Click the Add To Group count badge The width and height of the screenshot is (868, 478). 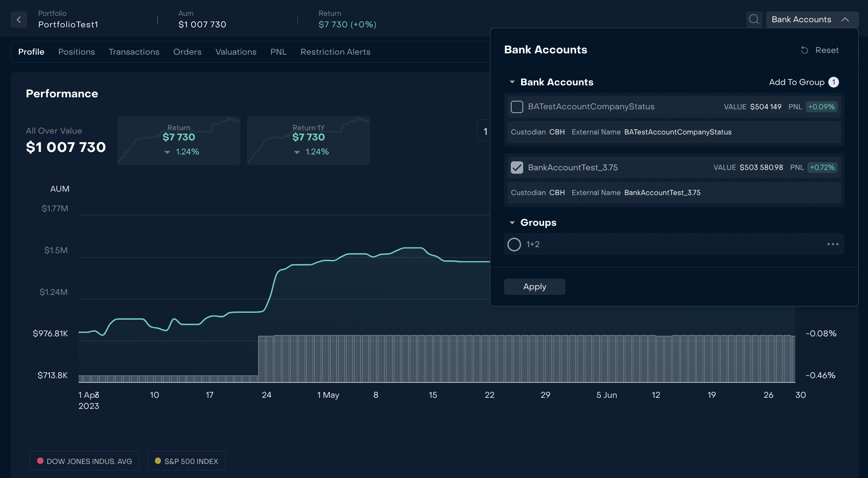tap(833, 82)
